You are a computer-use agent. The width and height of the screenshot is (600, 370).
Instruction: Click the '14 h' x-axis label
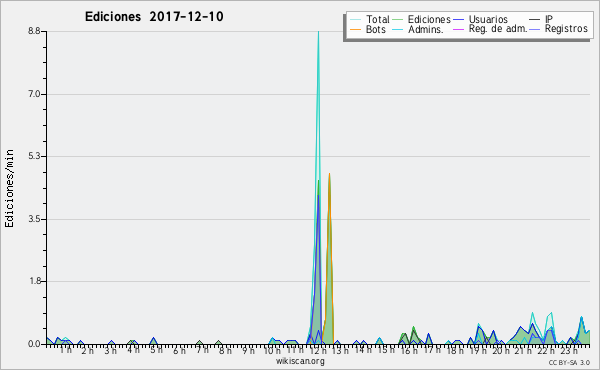coord(363,350)
